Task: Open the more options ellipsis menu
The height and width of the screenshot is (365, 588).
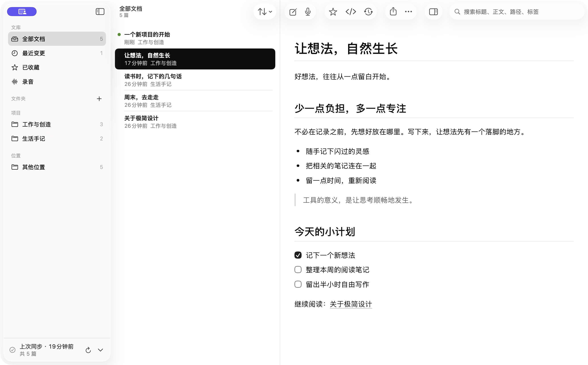Action: (408, 12)
